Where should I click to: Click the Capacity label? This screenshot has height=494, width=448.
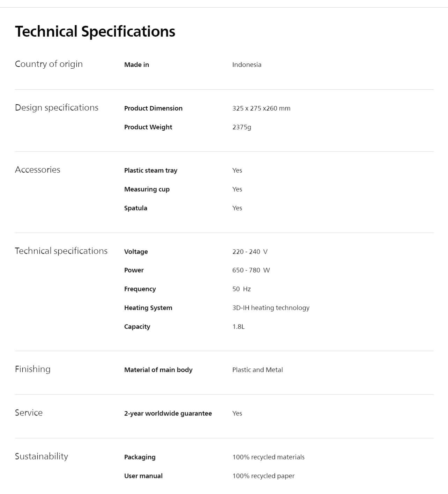pos(137,327)
